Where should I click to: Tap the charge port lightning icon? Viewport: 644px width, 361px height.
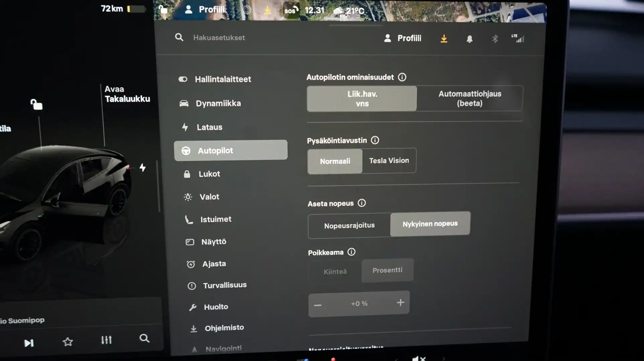[x=143, y=167]
